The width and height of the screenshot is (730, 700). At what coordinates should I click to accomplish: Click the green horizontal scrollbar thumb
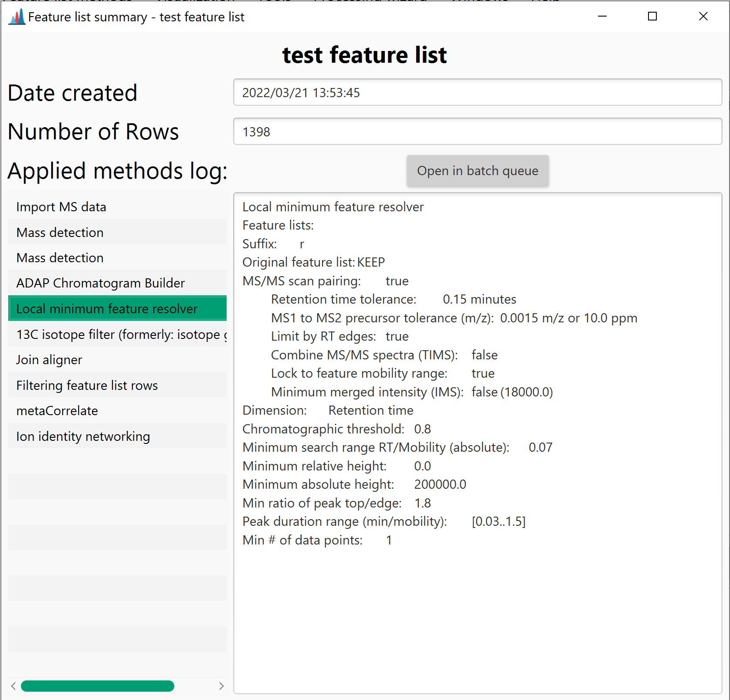[x=97, y=686]
